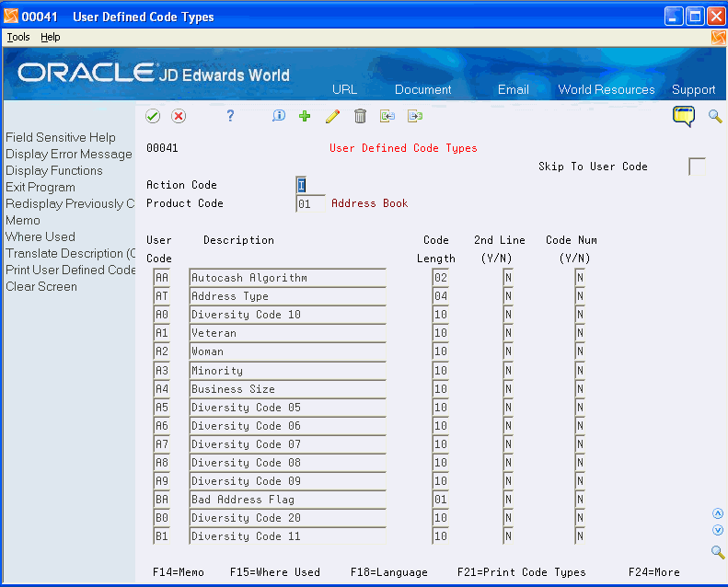Open the blue question mark help icon

(x=230, y=116)
